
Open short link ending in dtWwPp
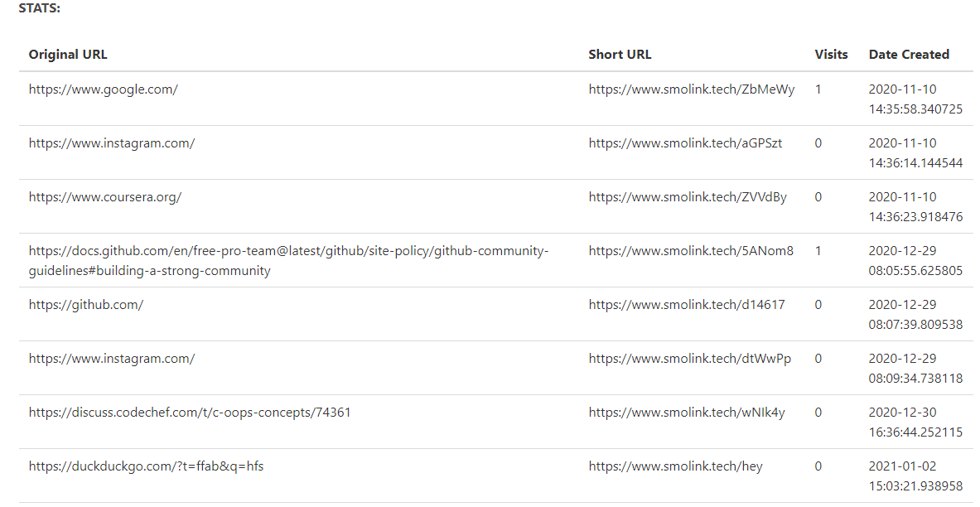(x=689, y=358)
